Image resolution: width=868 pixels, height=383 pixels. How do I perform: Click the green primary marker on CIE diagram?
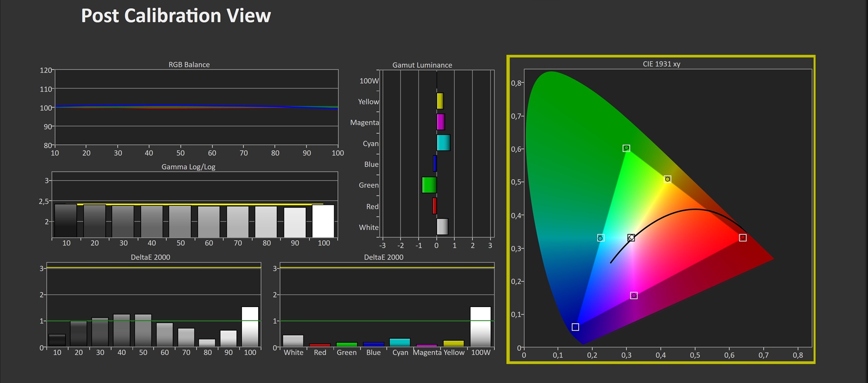point(626,148)
